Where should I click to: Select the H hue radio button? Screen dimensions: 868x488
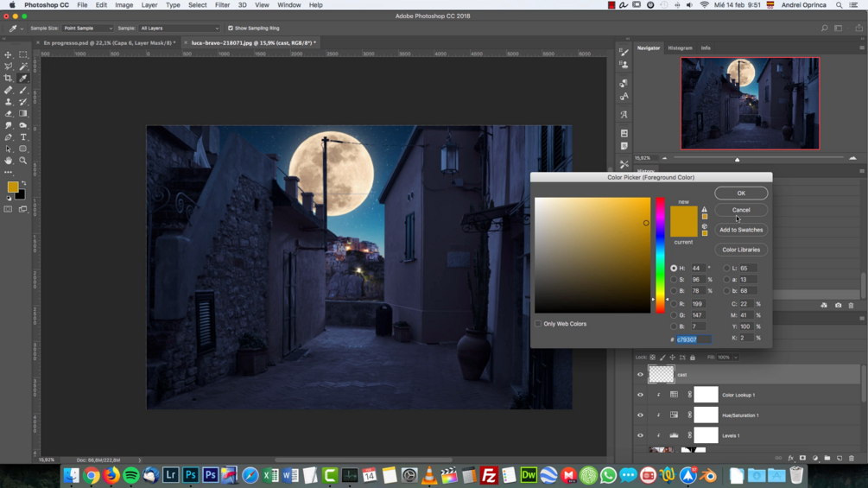point(674,269)
